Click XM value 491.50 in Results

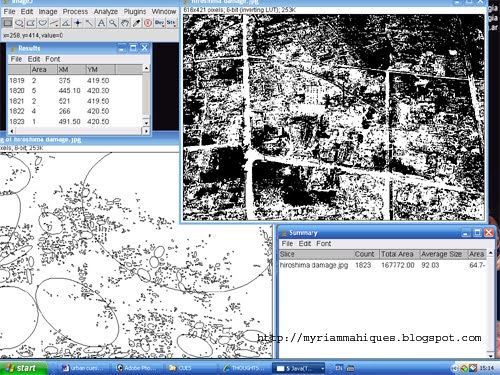click(x=69, y=122)
